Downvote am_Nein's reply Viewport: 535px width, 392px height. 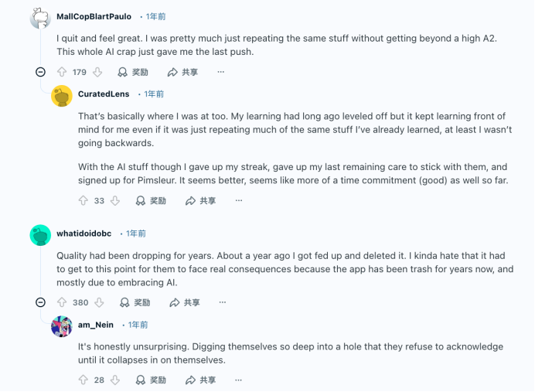[x=114, y=380]
